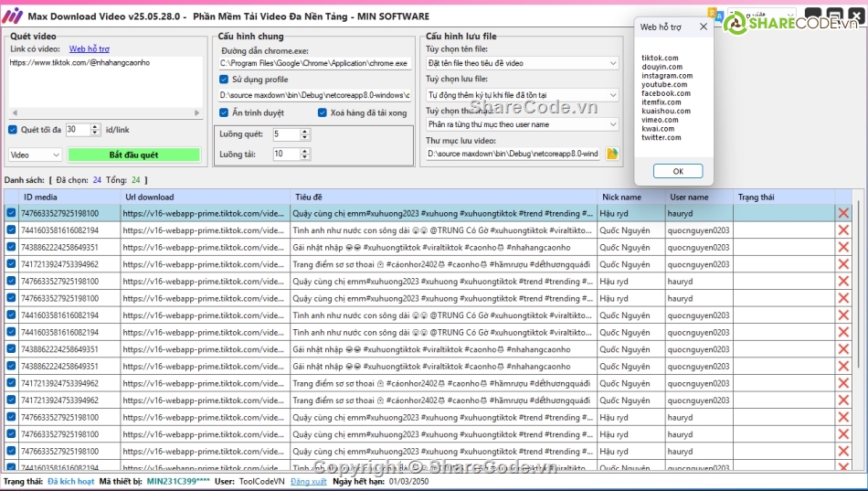Open Đặt tên file theo tiêu đề video dropdown

coord(522,63)
